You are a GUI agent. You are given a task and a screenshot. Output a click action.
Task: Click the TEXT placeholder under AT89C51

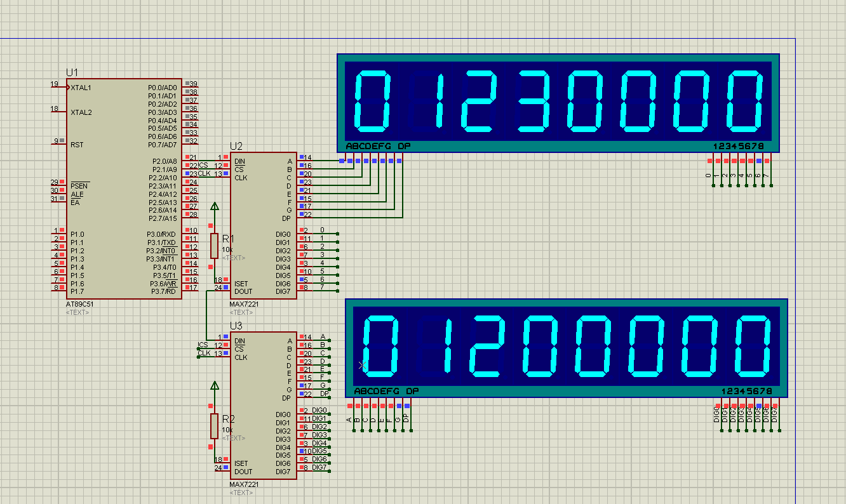(77, 312)
